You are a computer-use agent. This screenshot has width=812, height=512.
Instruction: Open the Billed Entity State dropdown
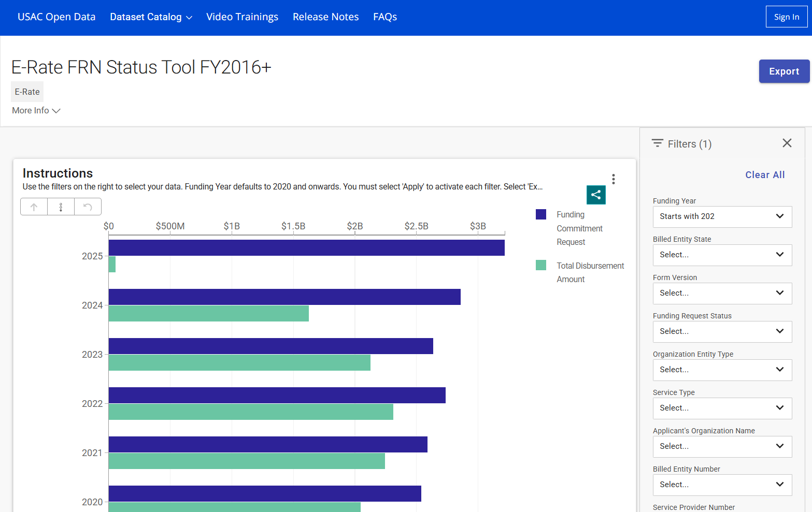(722, 255)
